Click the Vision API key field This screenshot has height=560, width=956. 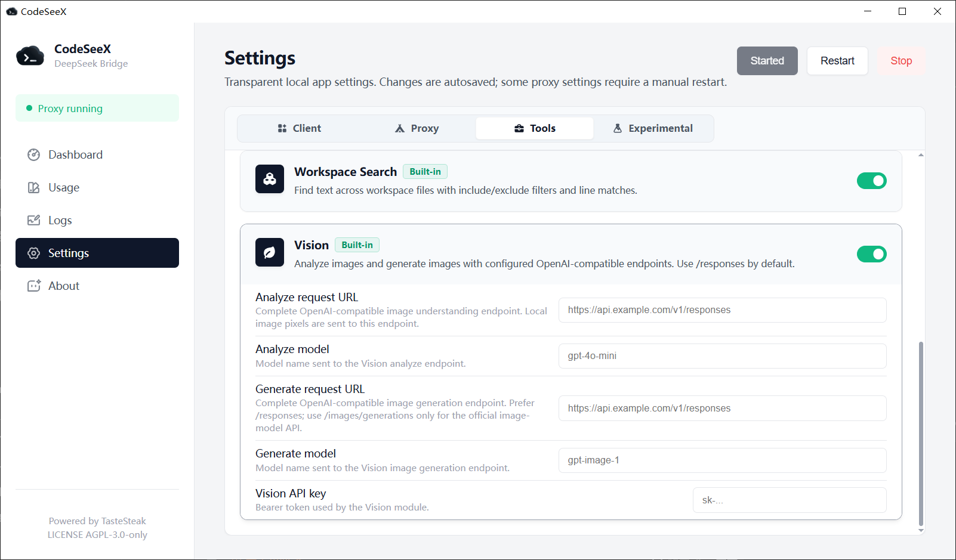[790, 500]
